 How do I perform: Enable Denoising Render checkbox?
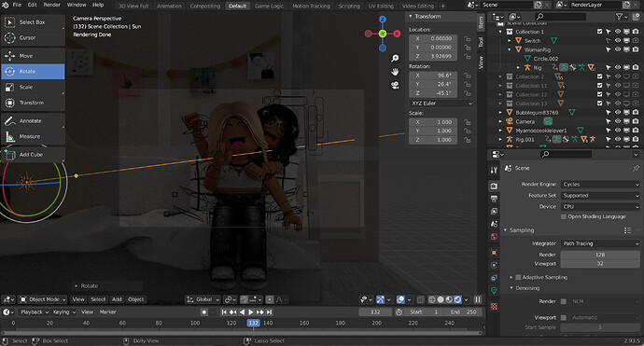pyautogui.click(x=564, y=301)
